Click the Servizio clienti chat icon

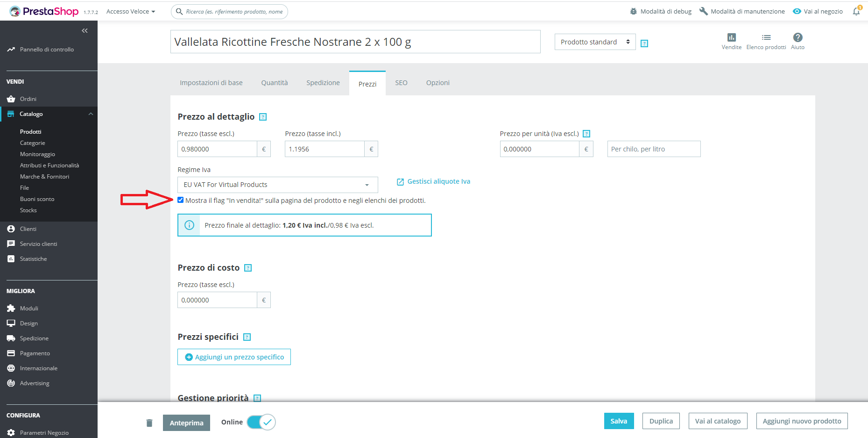[x=11, y=244]
